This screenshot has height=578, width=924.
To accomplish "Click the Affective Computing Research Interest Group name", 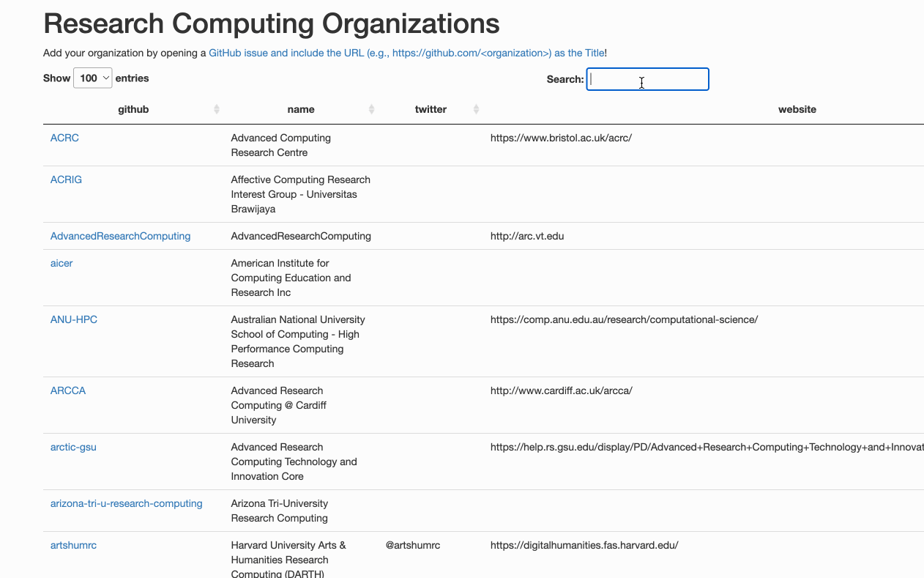I will (x=301, y=194).
